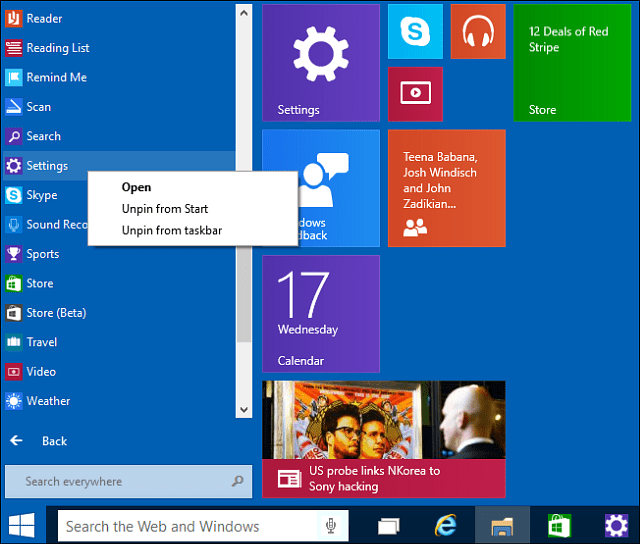Click the app list scrollbar thumb
This screenshot has height=544, width=640.
click(x=244, y=294)
